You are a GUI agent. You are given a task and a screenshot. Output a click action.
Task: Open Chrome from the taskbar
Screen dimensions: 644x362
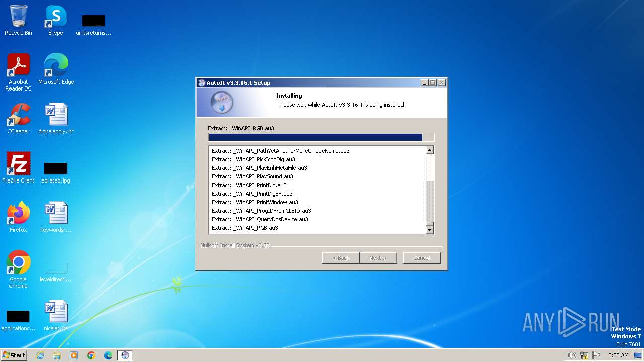tap(91, 355)
